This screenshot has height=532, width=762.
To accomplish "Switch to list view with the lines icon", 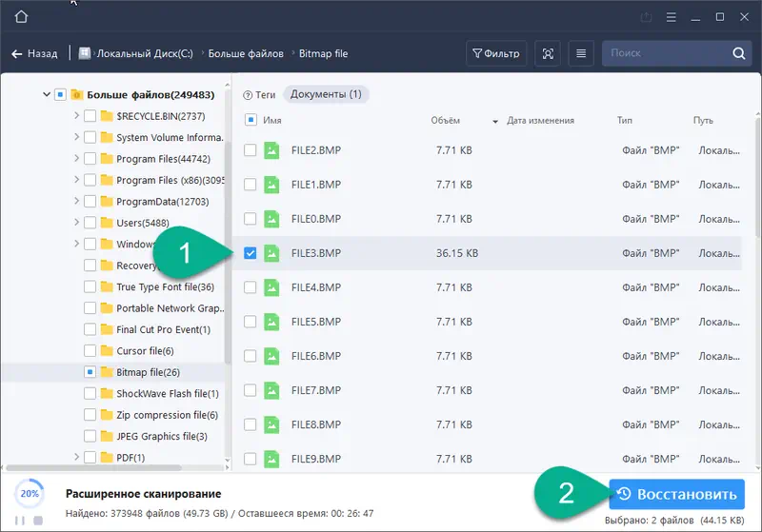I will click(x=580, y=54).
